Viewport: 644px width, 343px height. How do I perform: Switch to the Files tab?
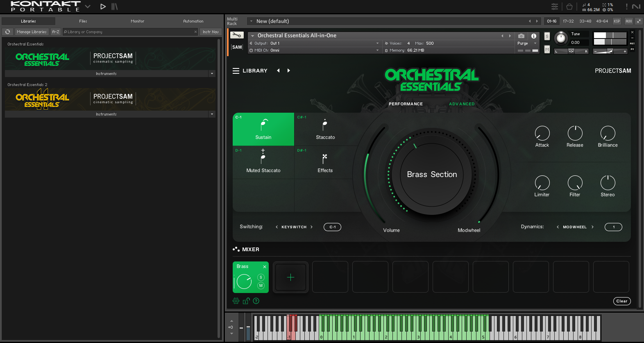[83, 21]
